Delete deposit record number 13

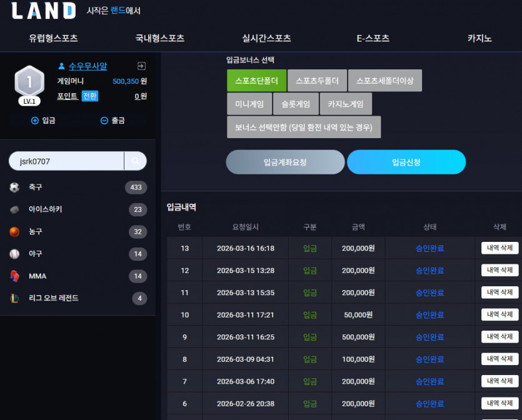pos(499,248)
